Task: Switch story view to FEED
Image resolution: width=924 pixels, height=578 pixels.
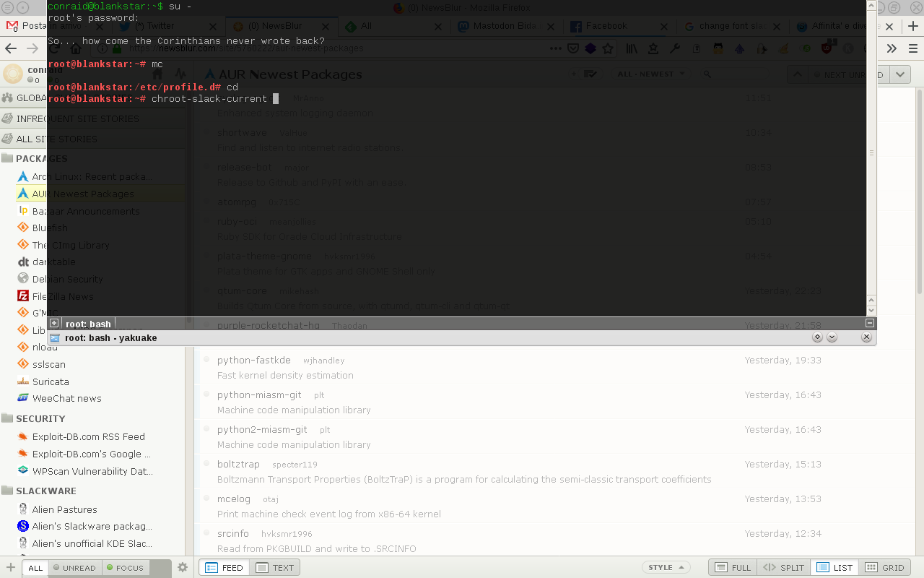Action: coord(225,568)
